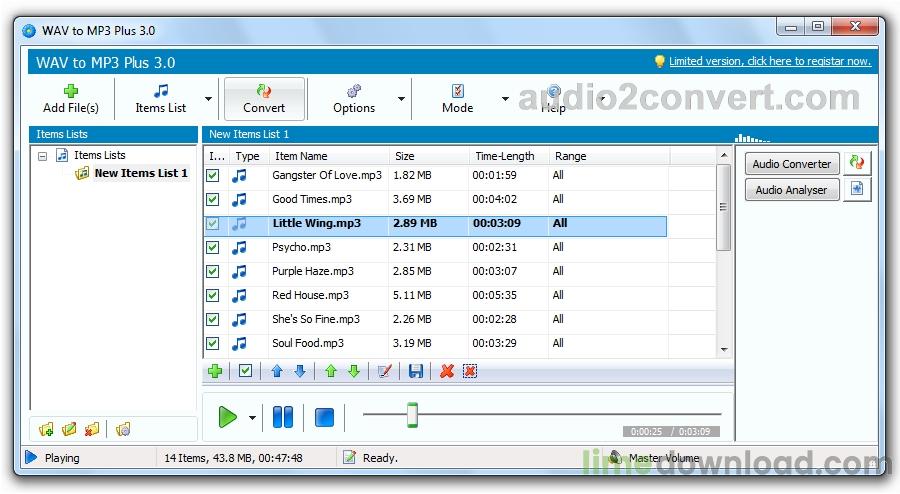Uncheck Good Times.mp3 checkbox
The height and width of the screenshot is (494, 900).
point(213,200)
